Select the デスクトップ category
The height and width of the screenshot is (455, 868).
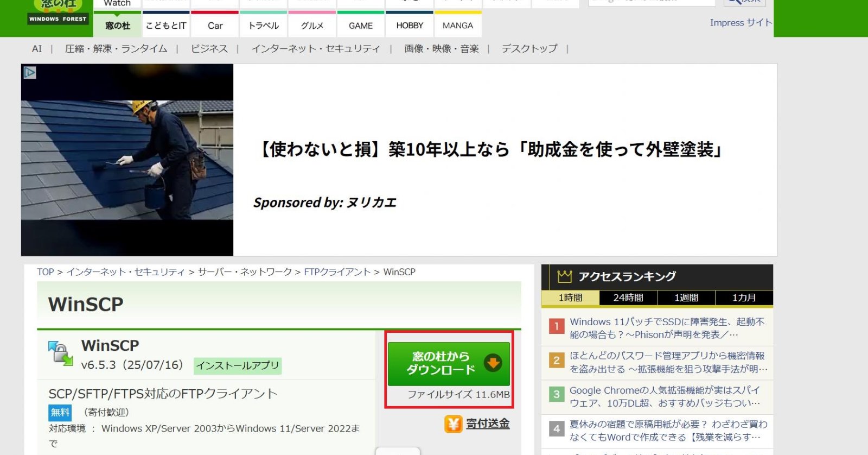tap(529, 49)
